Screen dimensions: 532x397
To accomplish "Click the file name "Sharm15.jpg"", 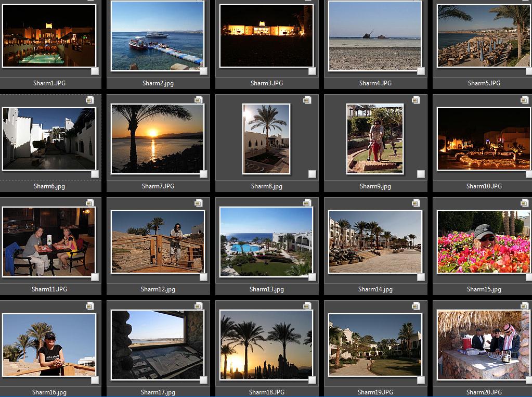I will 484,289.
